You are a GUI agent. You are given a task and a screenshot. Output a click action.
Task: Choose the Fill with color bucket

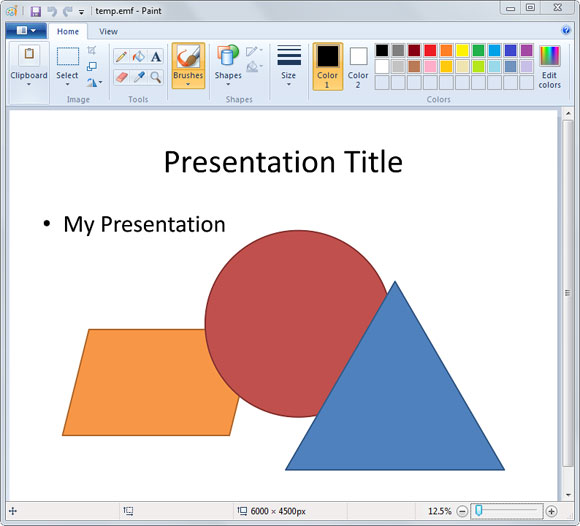tap(139, 57)
